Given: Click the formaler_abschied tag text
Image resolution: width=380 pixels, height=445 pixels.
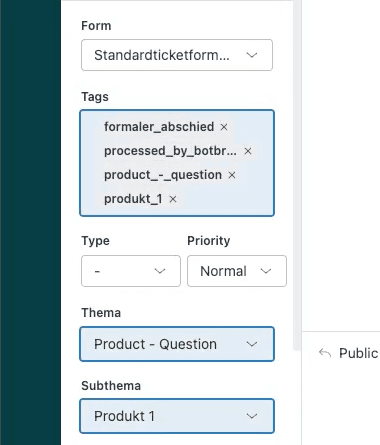Looking at the screenshot, I should click(159, 127).
